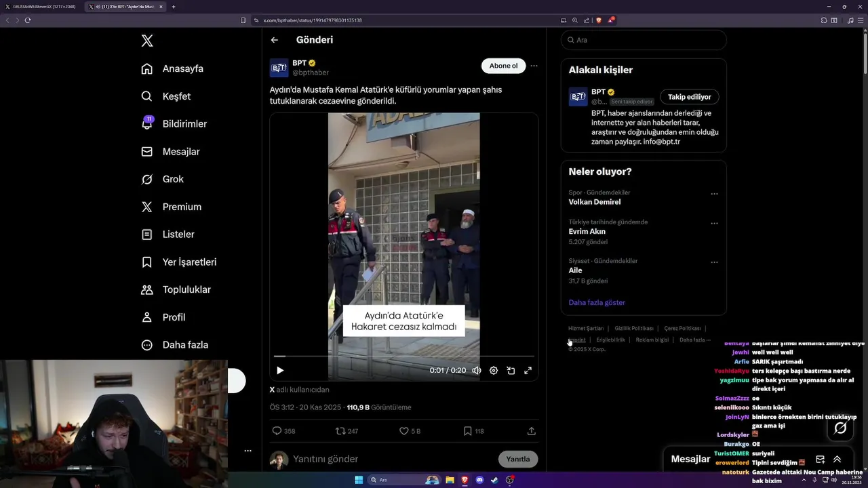Open options for Aile trend
This screenshot has width=868, height=488.
tap(714, 262)
